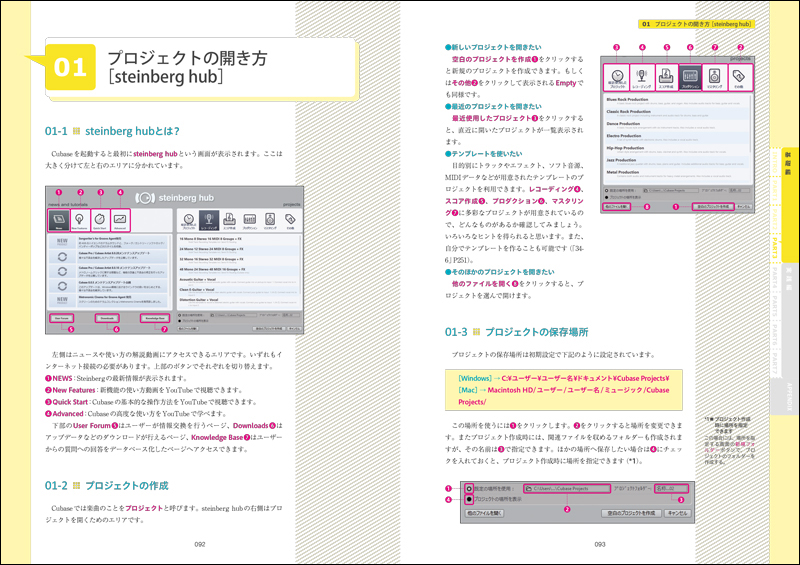Select Mastering speaker icon in top-right screenshot

[714, 78]
